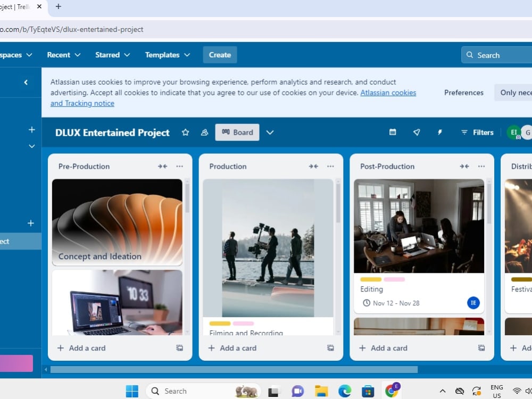Collapse the Post-Production list
Image resolution: width=532 pixels, height=399 pixels.
point(464,166)
